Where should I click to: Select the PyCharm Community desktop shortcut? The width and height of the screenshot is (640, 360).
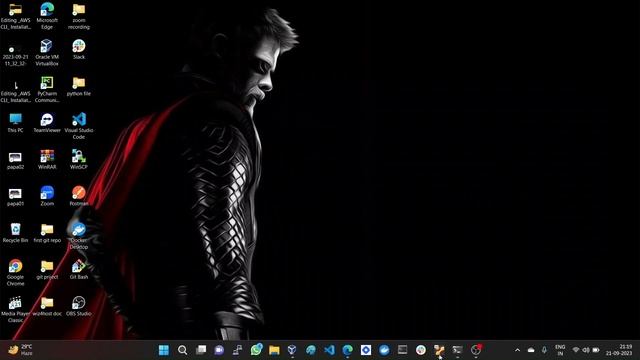click(x=47, y=89)
